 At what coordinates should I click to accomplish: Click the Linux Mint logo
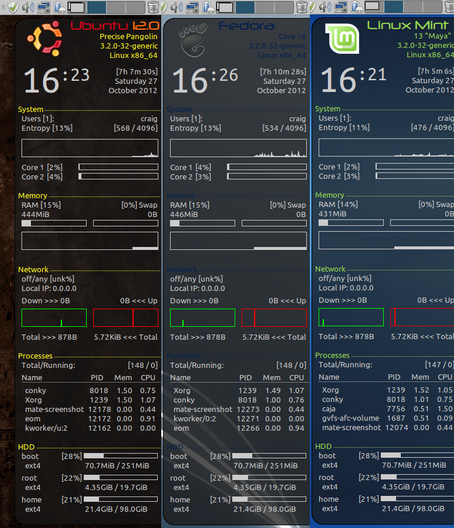point(342,38)
